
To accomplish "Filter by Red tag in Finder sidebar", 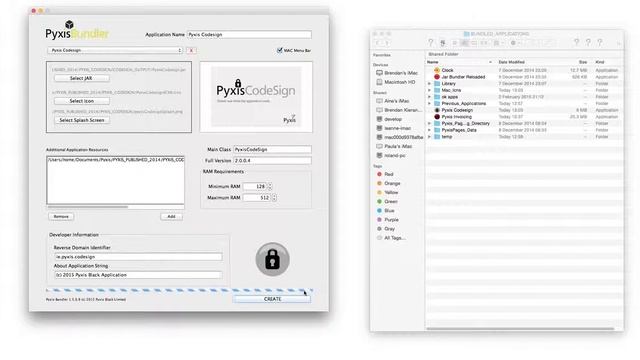I will 385,174.
